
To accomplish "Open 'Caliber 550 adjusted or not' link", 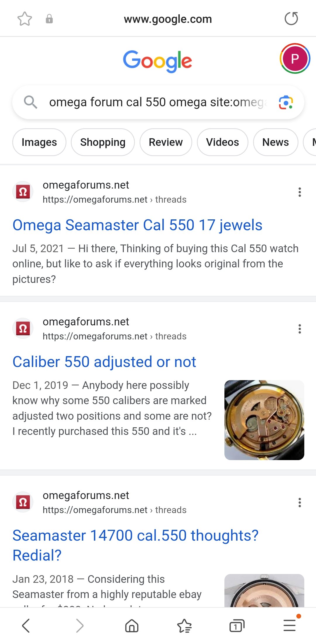I will tap(104, 362).
